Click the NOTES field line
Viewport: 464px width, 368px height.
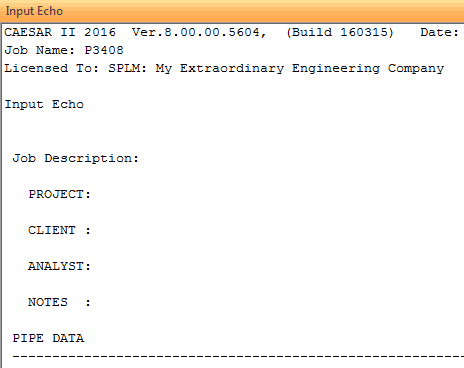click(59, 302)
